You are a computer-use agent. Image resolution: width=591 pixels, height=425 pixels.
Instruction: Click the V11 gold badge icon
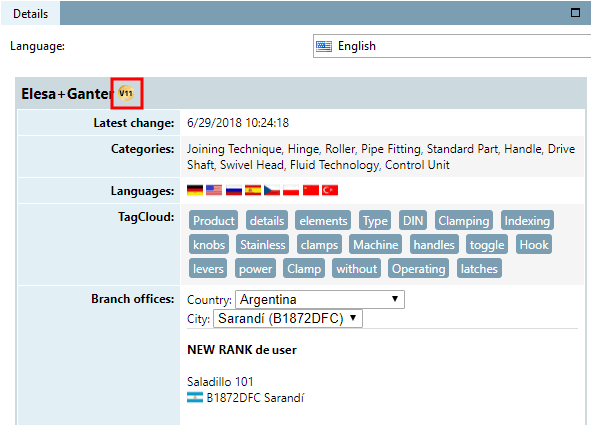tap(126, 93)
